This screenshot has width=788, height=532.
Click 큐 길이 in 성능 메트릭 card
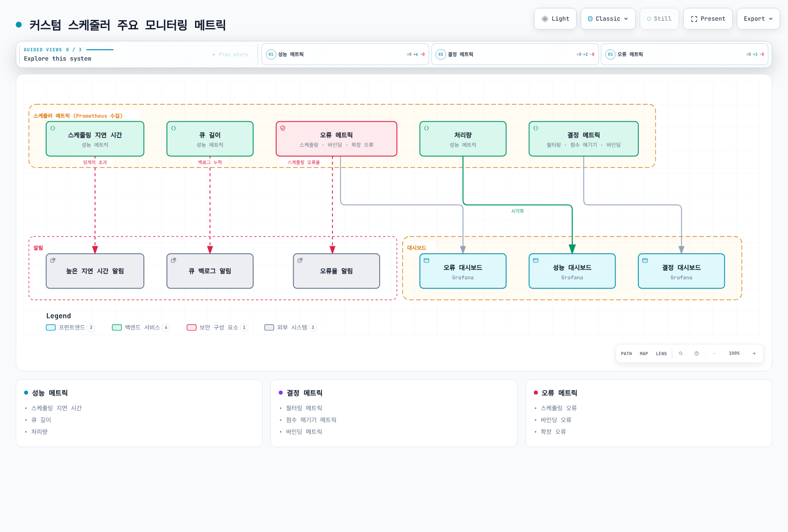(x=41, y=420)
